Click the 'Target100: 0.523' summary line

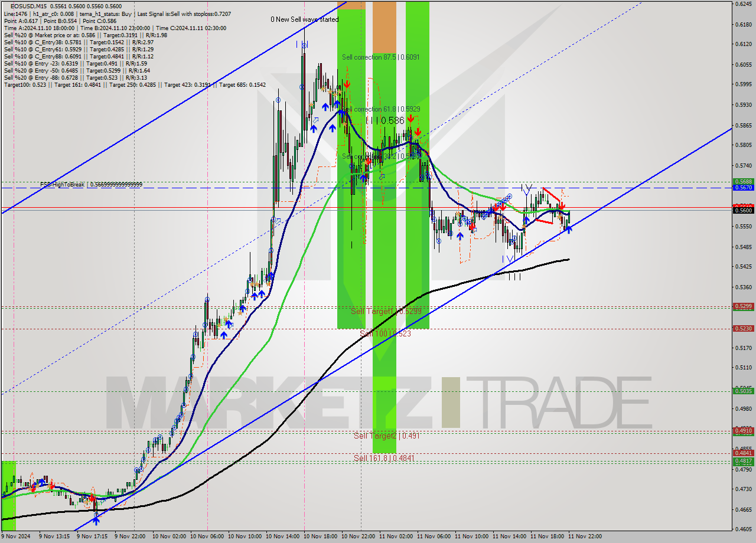point(135,85)
